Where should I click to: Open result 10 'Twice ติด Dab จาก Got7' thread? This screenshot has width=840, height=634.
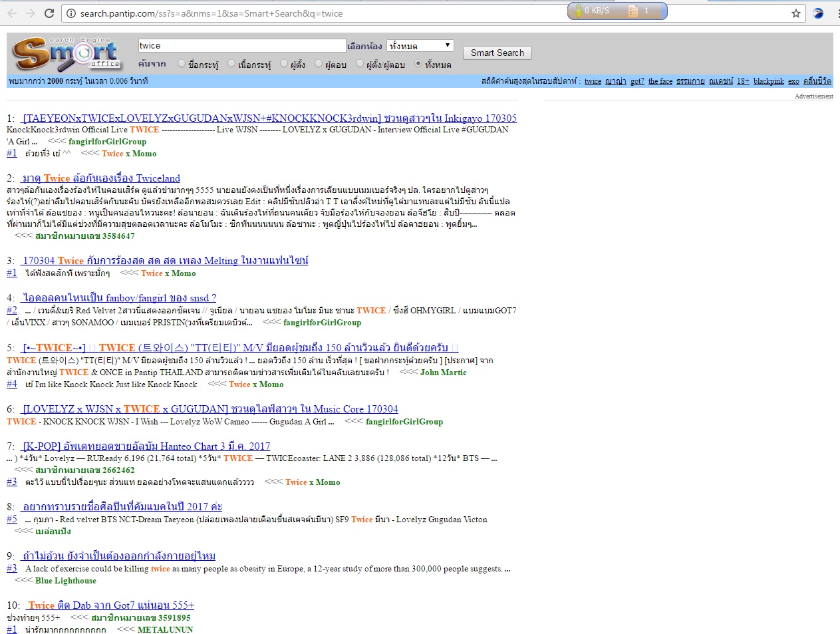(x=110, y=605)
